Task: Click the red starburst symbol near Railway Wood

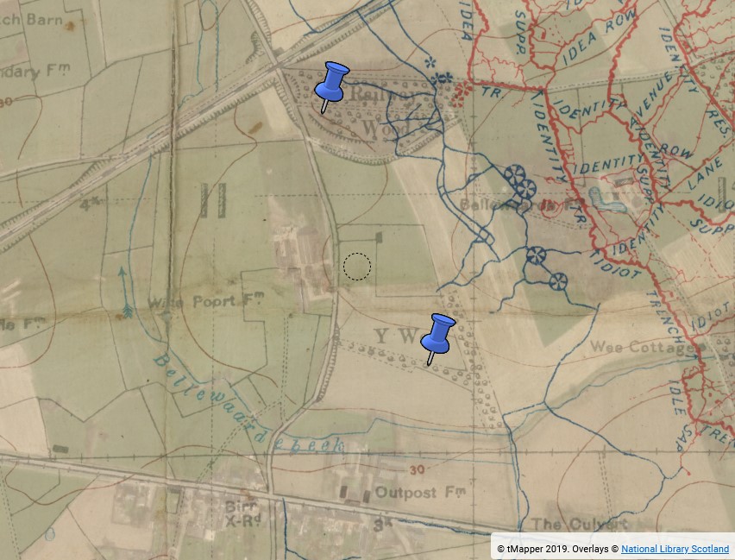Action: tap(463, 89)
